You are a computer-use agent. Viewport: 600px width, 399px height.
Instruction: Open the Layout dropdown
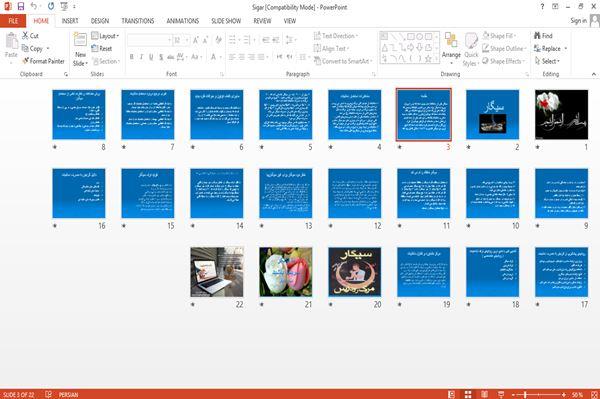click(105, 36)
